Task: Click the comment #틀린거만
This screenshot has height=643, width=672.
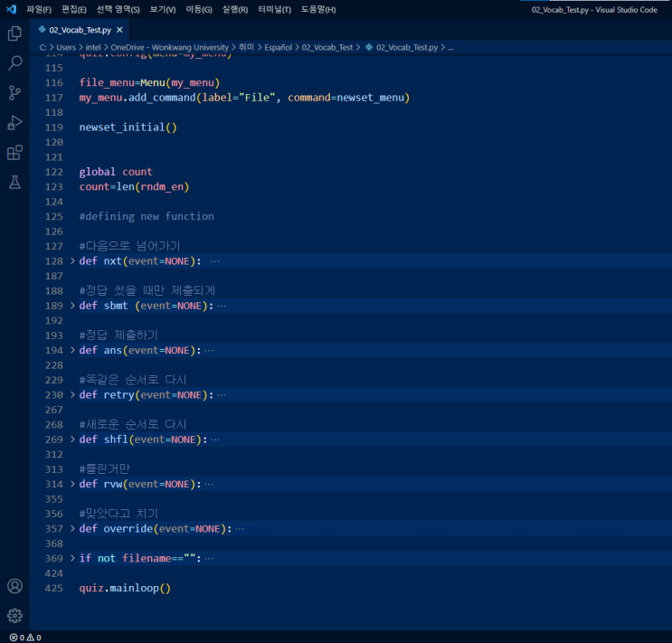Action: [104, 469]
